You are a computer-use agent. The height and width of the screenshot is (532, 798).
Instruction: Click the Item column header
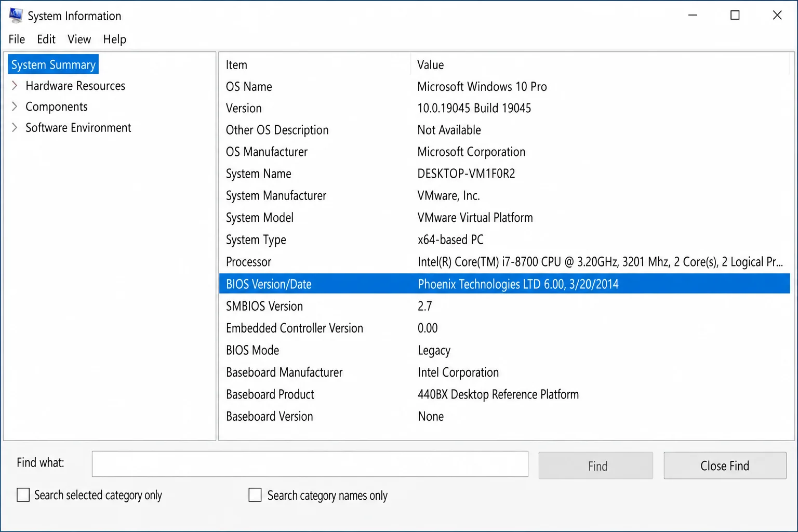[315, 65]
